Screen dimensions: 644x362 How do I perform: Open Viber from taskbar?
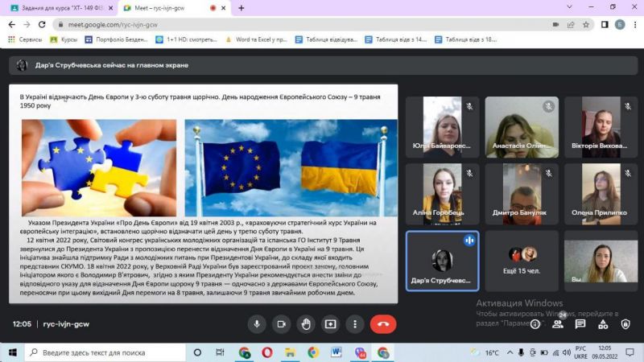coord(360,352)
